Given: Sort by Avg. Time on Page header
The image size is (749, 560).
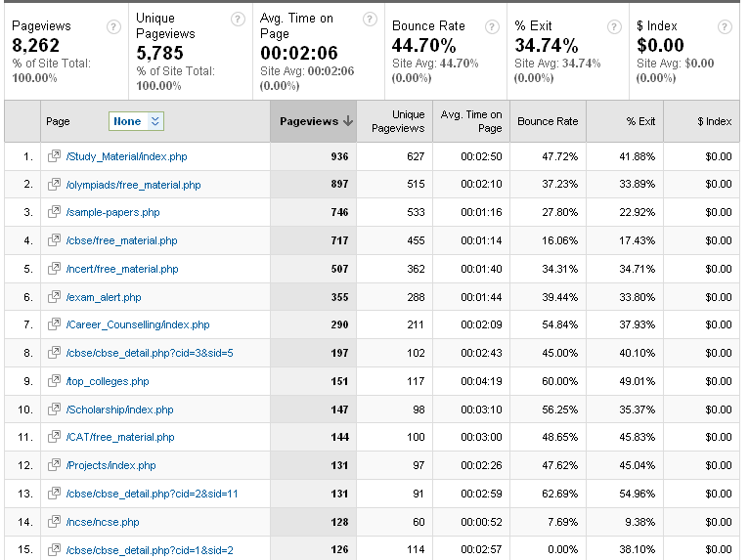Looking at the screenshot, I should 471,121.
